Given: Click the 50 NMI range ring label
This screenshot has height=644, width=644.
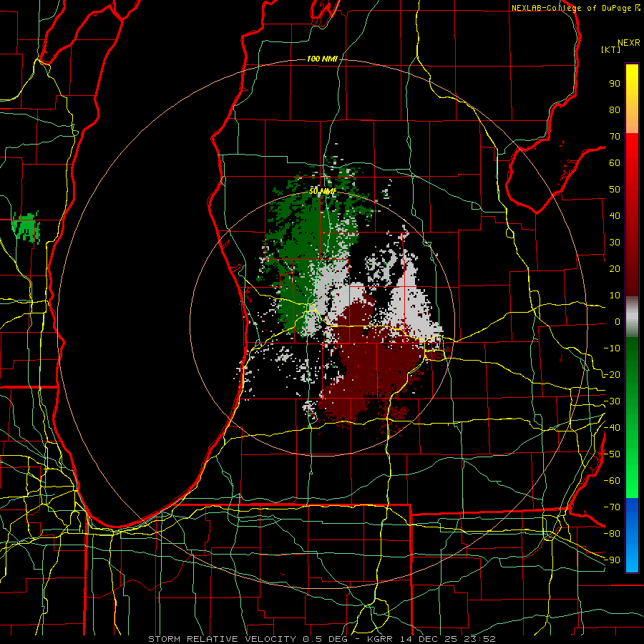Looking at the screenshot, I should (x=322, y=191).
